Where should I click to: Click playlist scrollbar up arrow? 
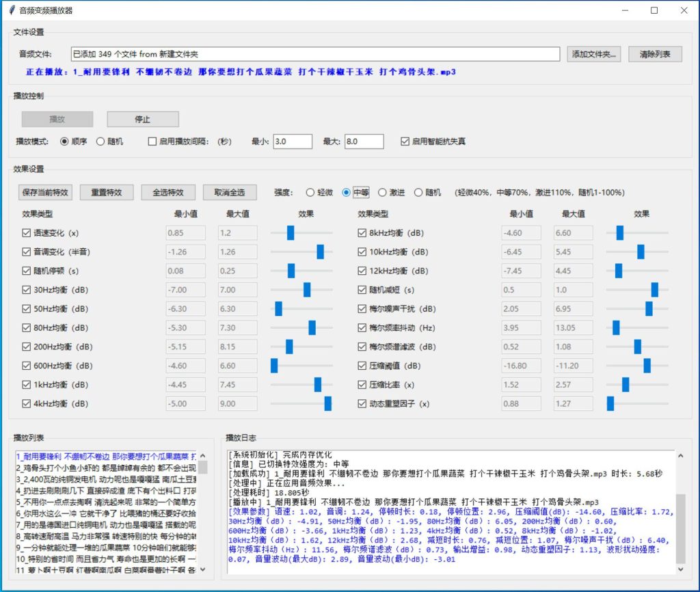click(203, 456)
